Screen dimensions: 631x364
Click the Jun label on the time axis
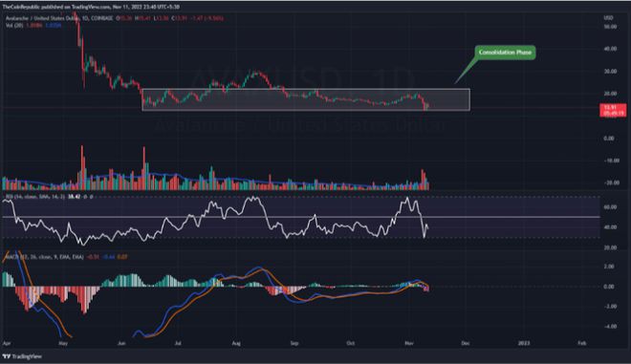point(121,343)
